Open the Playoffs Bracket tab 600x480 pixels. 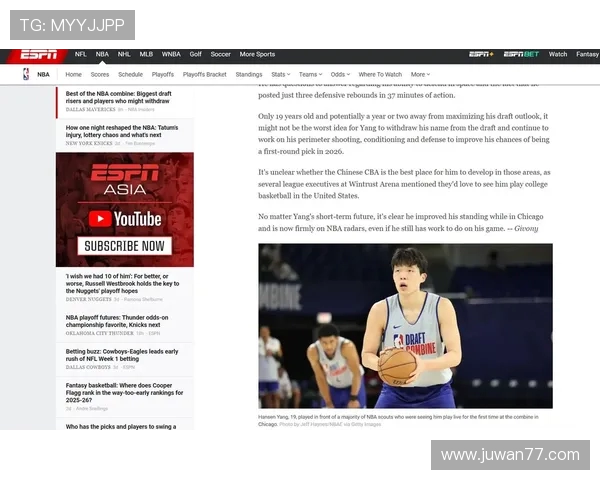click(x=204, y=74)
